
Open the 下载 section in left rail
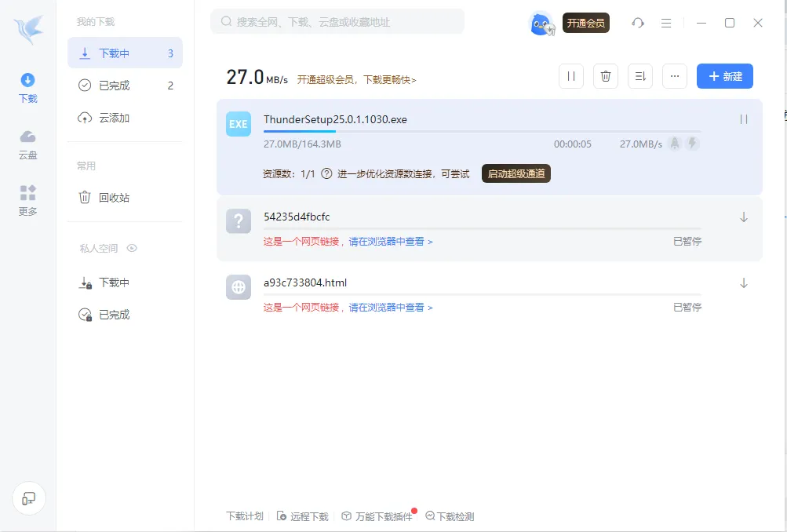pos(27,89)
